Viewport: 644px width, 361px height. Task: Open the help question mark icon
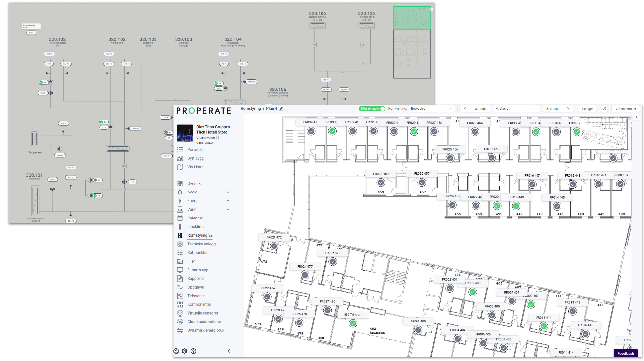click(193, 351)
